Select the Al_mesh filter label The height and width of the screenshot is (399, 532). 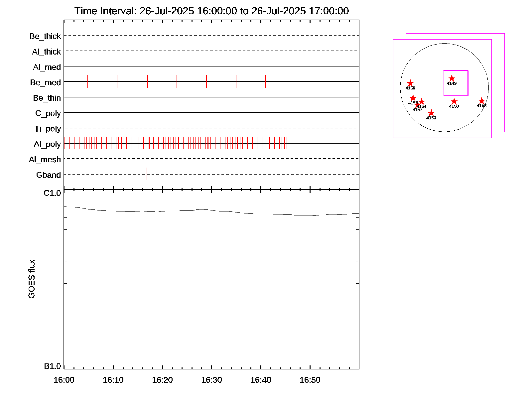(x=45, y=160)
